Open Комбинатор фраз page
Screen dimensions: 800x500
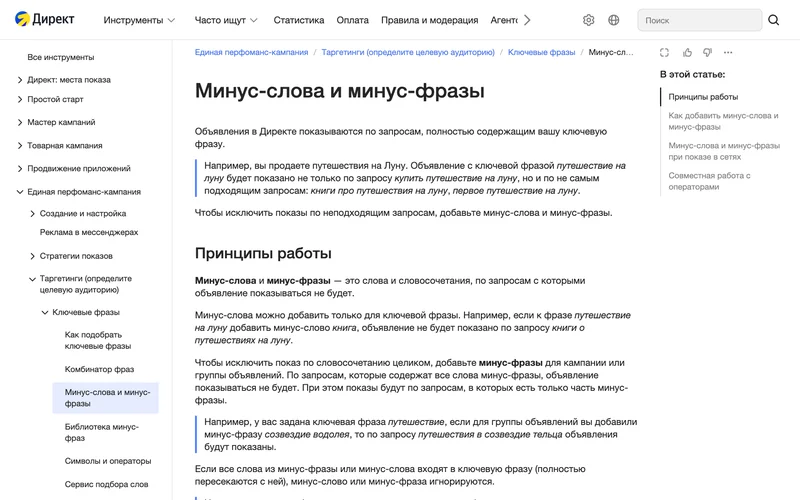click(99, 369)
